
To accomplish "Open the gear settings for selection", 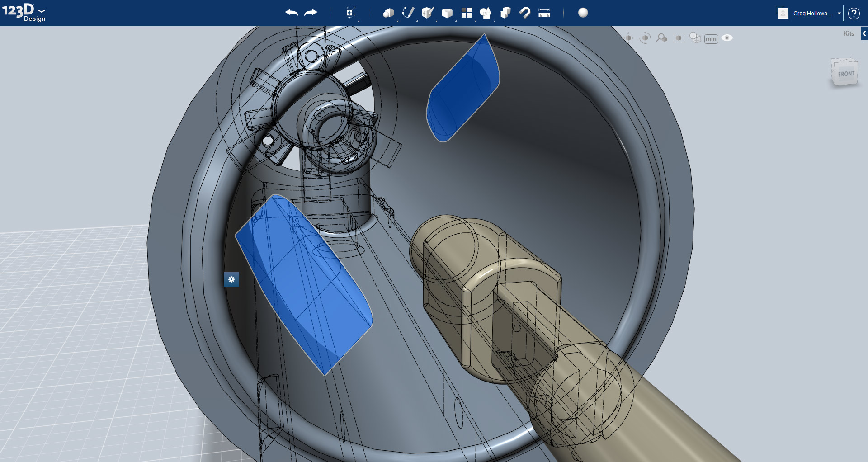I will click(231, 279).
